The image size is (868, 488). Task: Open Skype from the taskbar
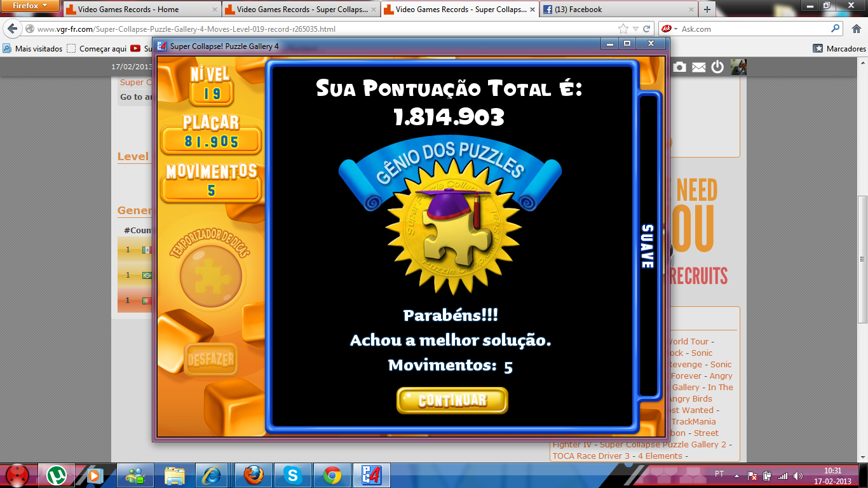[x=292, y=475]
